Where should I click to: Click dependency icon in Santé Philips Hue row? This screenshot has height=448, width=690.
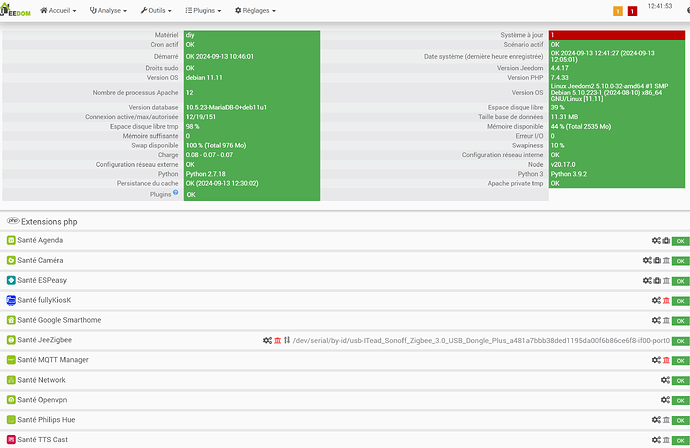point(666,420)
